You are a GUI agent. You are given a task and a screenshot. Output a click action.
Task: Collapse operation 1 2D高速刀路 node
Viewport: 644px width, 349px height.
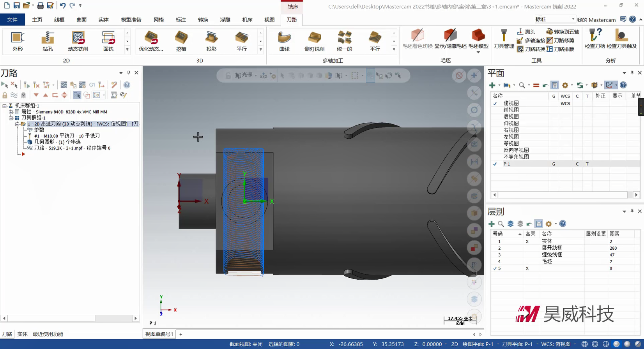[17, 124]
